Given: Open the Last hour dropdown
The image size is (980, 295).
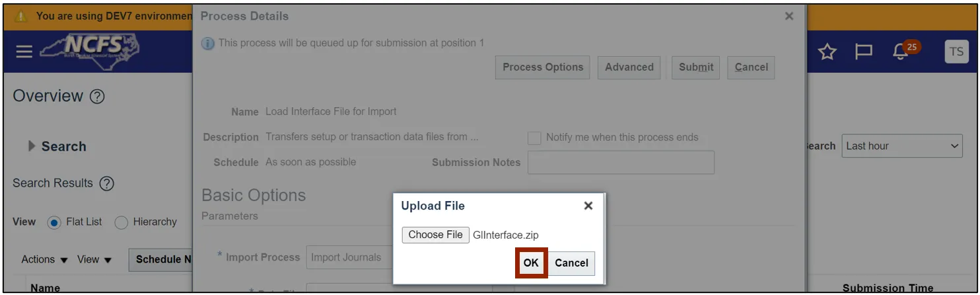Looking at the screenshot, I should point(902,146).
